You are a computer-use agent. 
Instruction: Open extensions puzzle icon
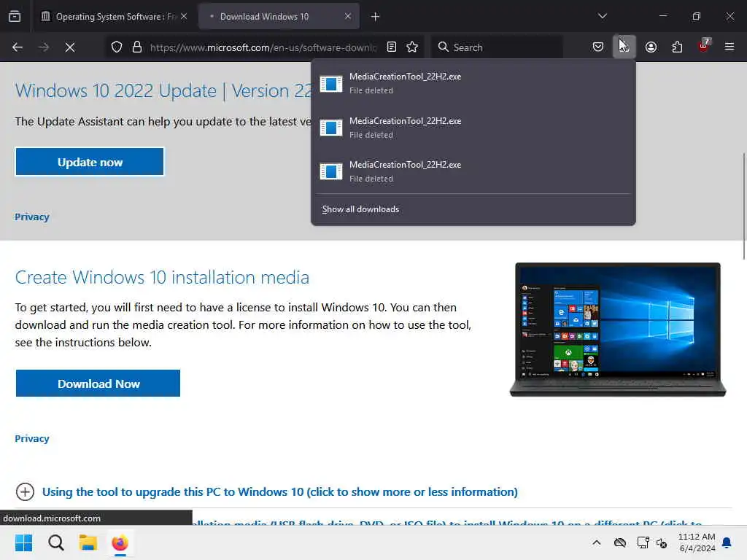677,47
